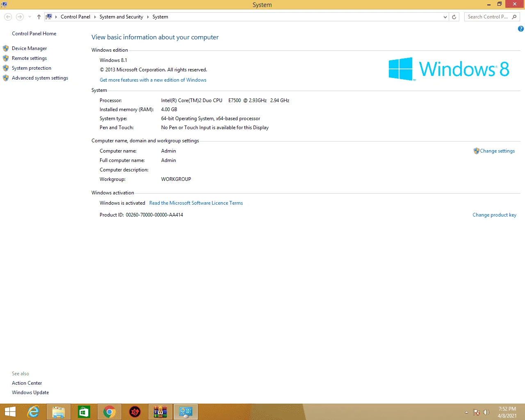Open the red gear app on taskbar
The image size is (525, 420).
coord(135,412)
